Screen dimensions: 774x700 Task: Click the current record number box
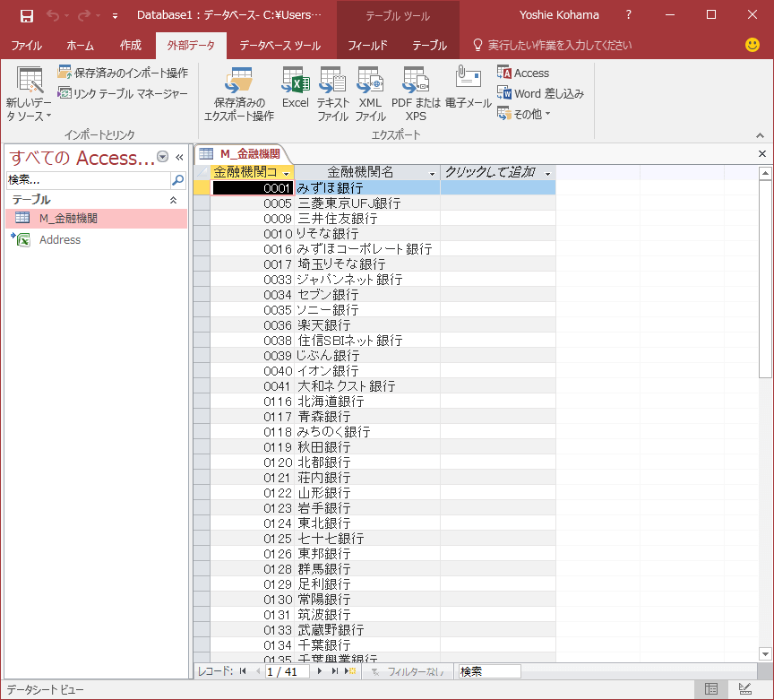pyautogui.click(x=288, y=671)
